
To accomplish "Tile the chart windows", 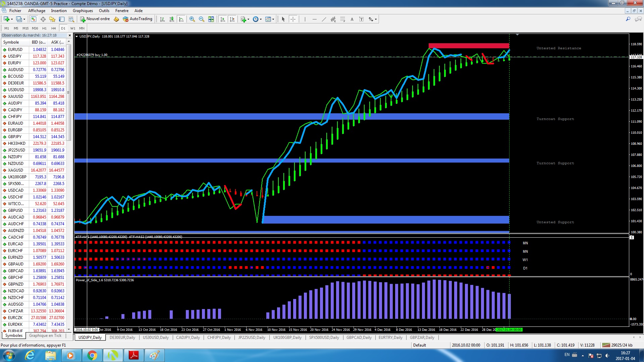I will click(211, 19).
